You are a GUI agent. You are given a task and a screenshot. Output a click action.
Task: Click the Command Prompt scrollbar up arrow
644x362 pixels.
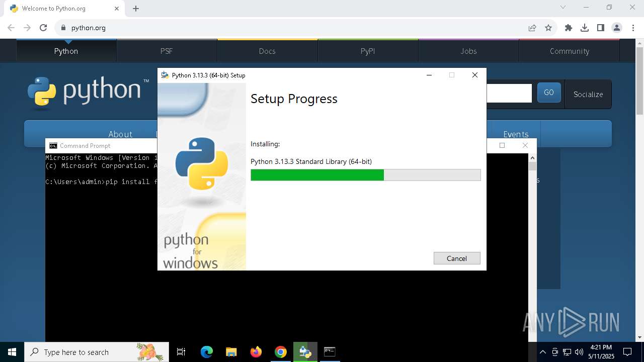coord(532,158)
